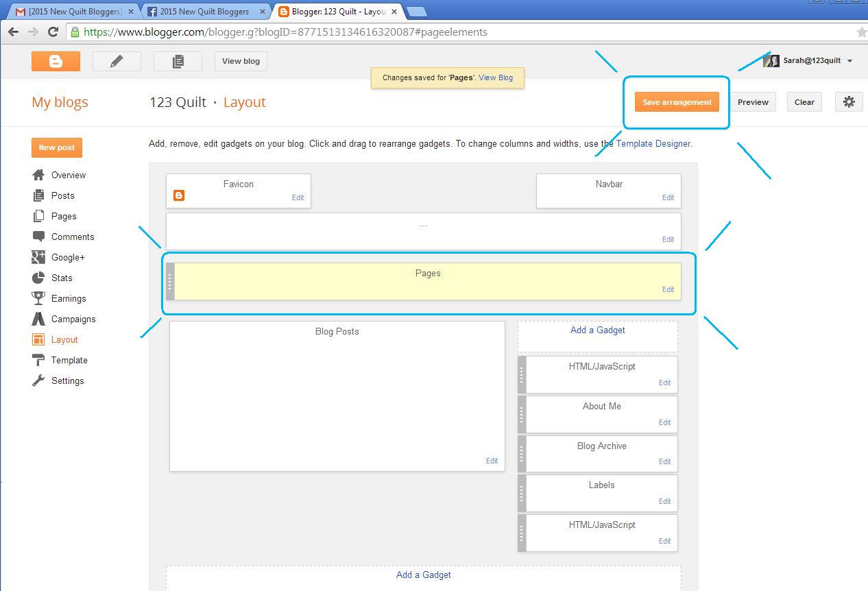Click the Stats pie chart icon

pos(38,278)
